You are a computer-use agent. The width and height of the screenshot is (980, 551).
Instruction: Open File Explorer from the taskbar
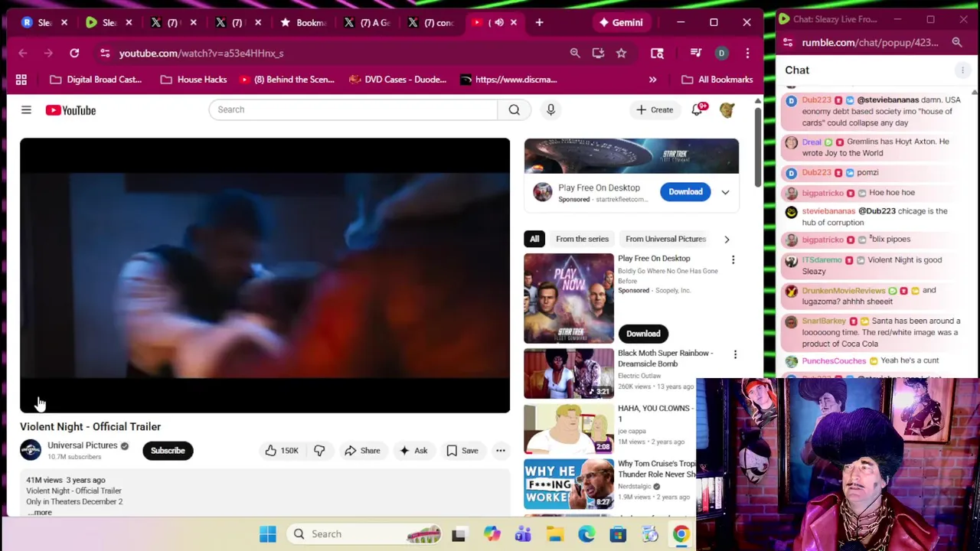click(x=555, y=534)
